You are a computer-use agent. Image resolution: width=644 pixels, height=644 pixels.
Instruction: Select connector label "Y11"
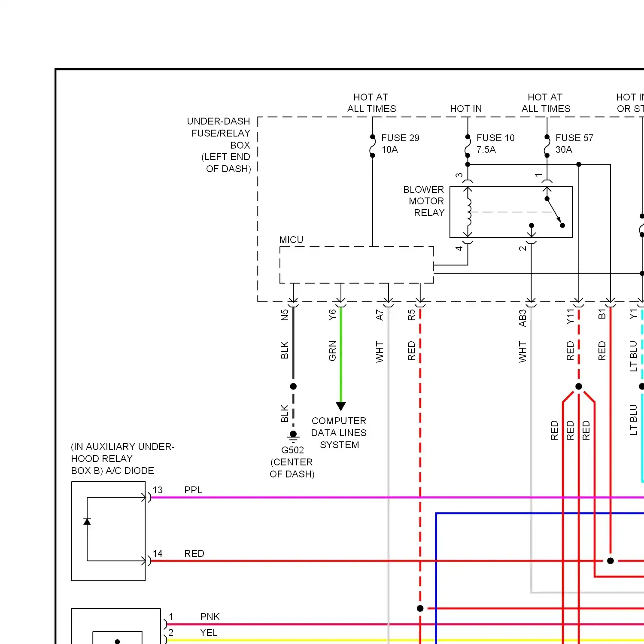tap(570, 316)
